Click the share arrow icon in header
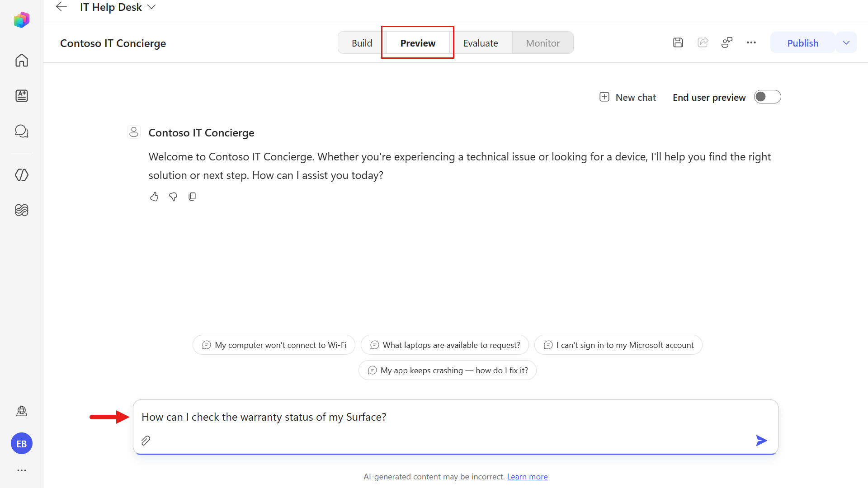 703,42
